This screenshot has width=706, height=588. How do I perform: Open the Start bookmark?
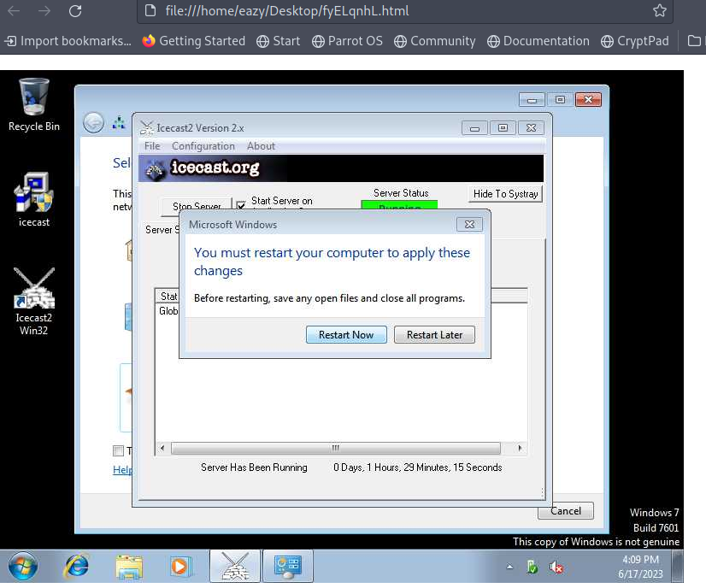279,41
